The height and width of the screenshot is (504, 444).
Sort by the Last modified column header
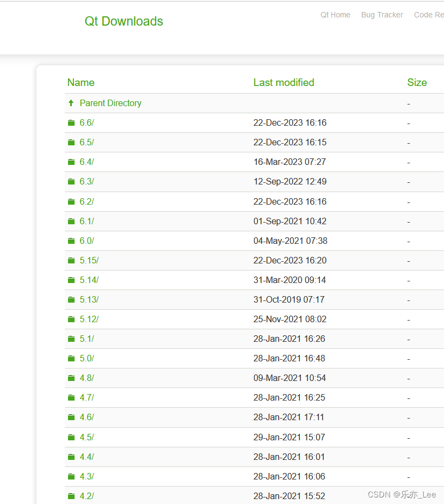click(x=283, y=83)
